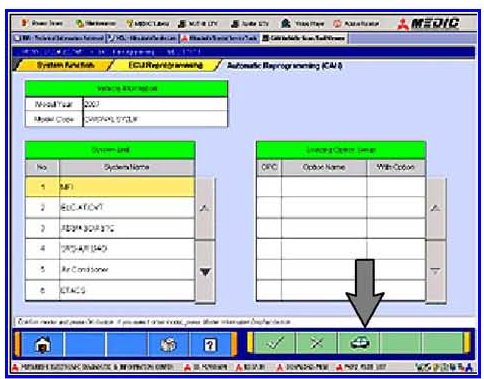Switch to the ECU Reprogramming tab
The width and height of the screenshot is (484, 379).
(165, 65)
